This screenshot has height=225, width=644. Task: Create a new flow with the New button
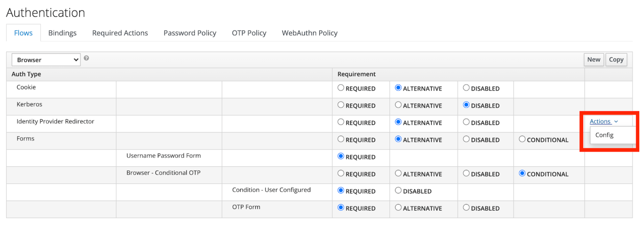[593, 59]
